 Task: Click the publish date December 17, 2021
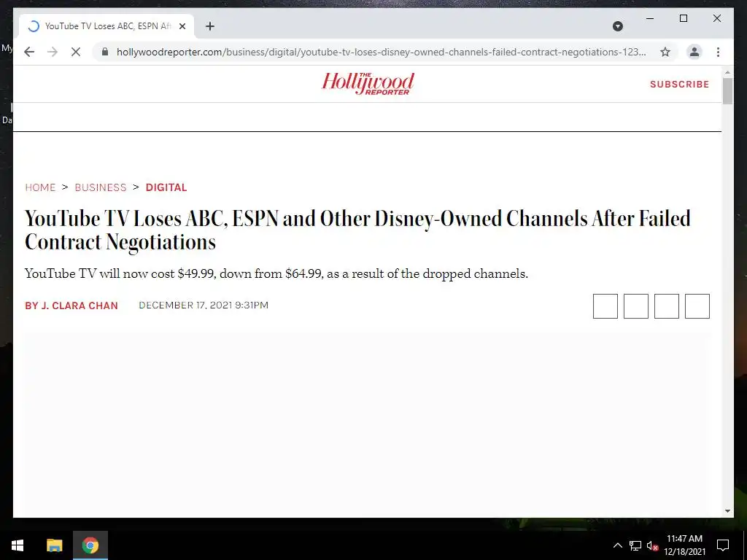coord(204,306)
